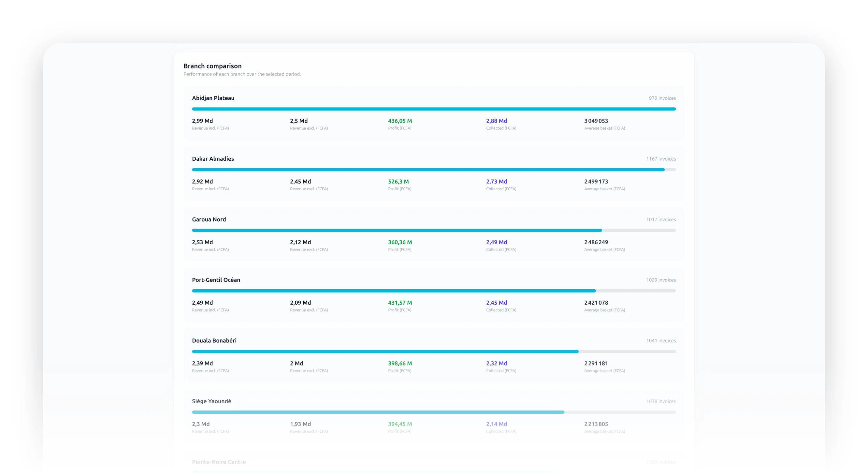Select the Abidjan Plateau branch name
The height and width of the screenshot is (475, 868).
click(213, 98)
